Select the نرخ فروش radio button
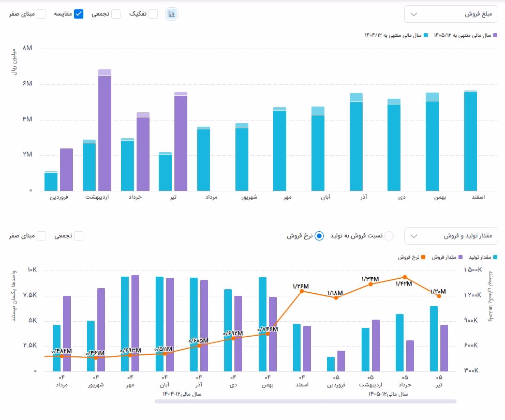Viewport: 505px width, 420px height. pos(319,236)
